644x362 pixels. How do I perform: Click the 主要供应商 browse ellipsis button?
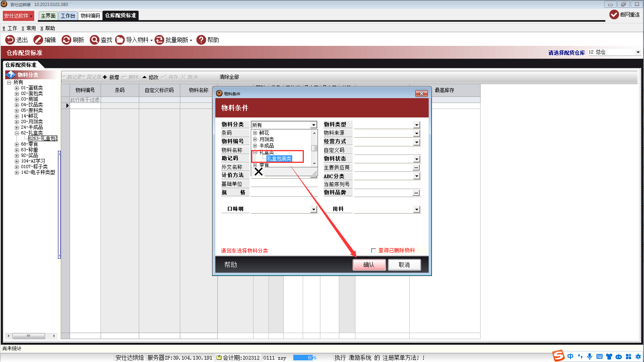pos(417,168)
